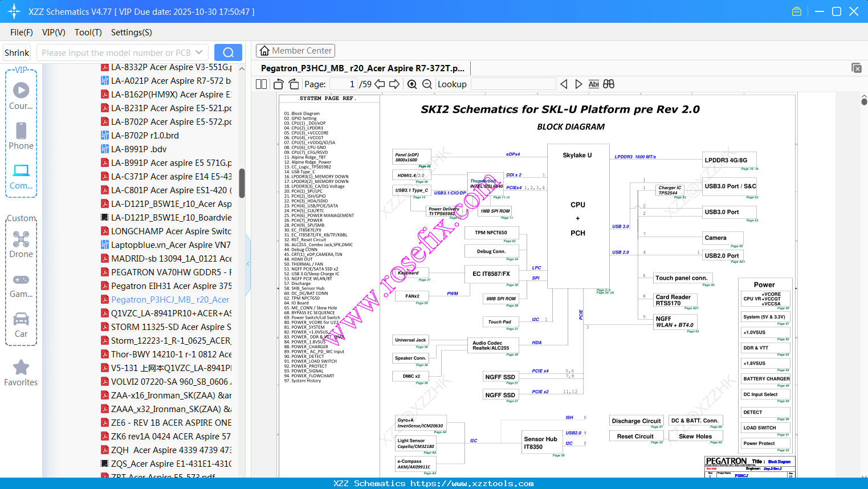The image size is (868, 489).
Task: Open the Course section in sidebar
Action: 21,95
